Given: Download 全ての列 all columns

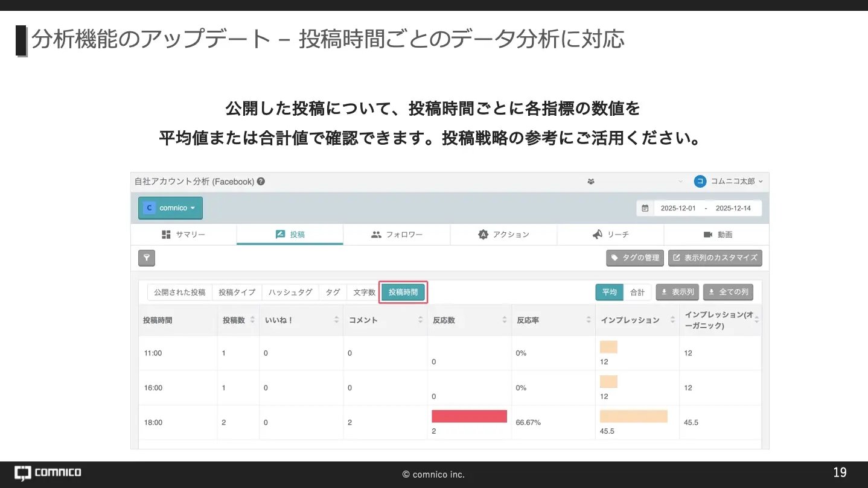Looking at the screenshot, I should [x=728, y=292].
